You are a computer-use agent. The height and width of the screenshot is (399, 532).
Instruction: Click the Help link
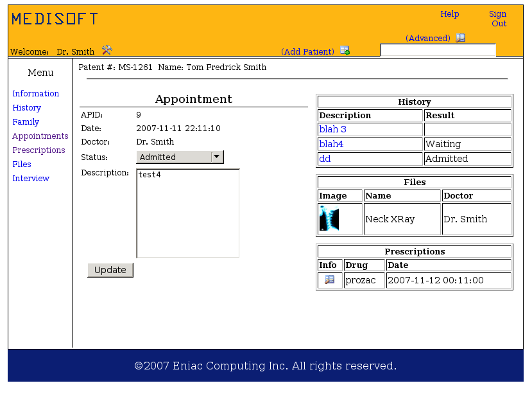[449, 14]
